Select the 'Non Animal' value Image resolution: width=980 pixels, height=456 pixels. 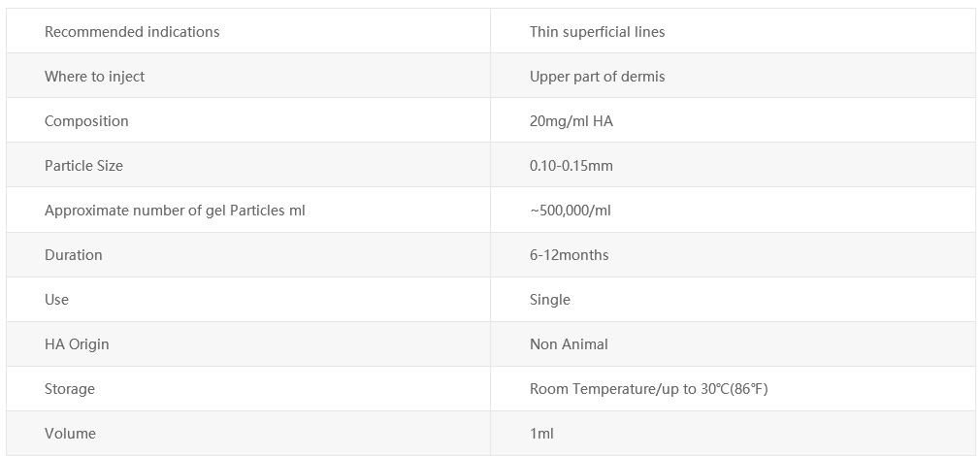(569, 344)
